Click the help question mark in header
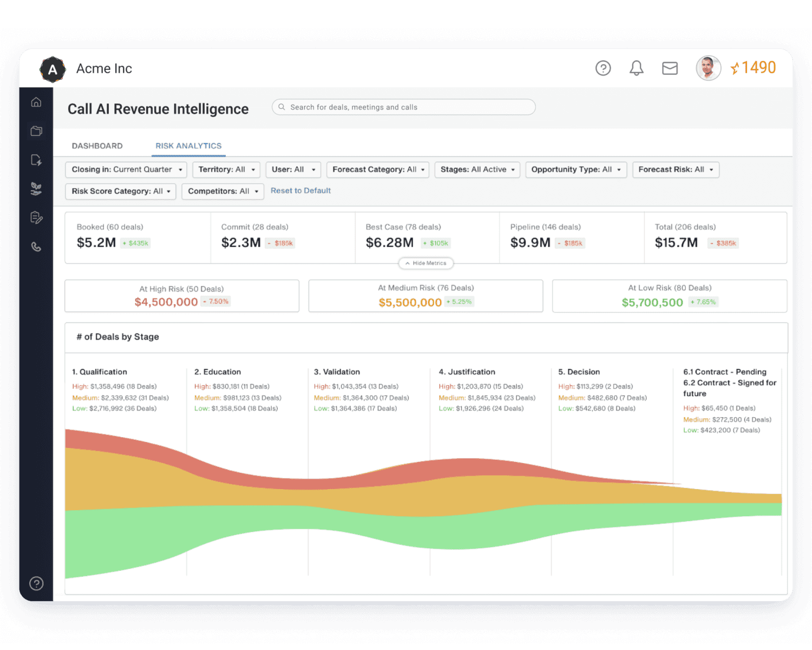This screenshot has height=650, width=812. 603,68
